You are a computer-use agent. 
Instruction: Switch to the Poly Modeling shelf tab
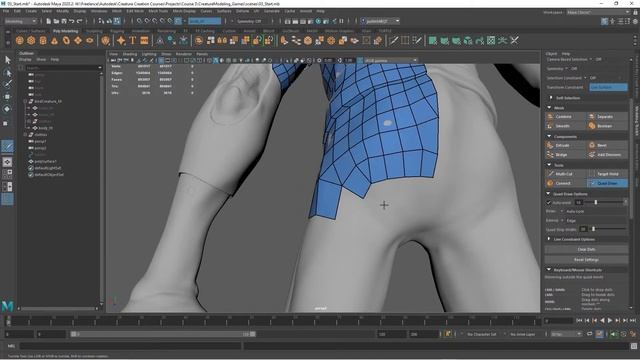click(65, 31)
